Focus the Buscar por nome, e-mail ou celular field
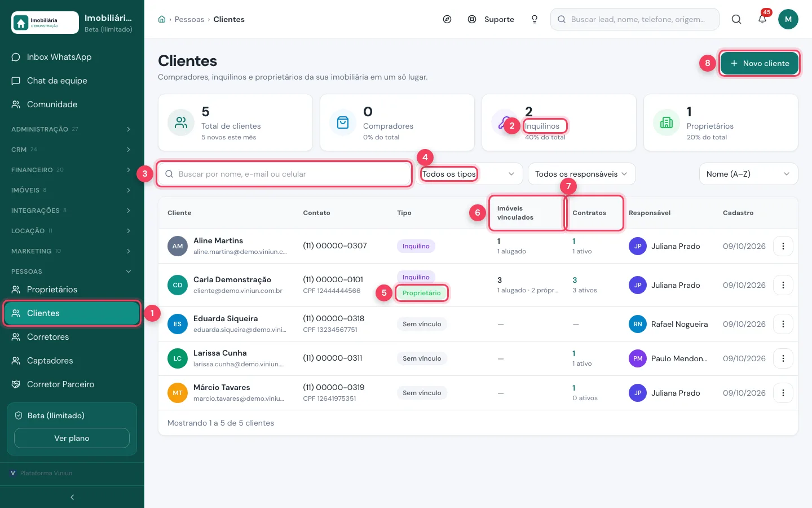This screenshot has height=508, width=812. coord(284,174)
